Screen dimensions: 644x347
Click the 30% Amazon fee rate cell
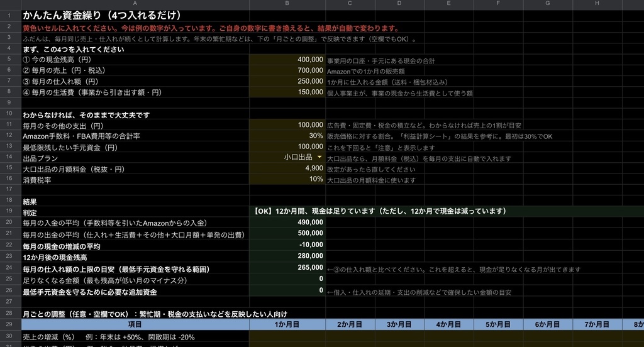point(287,136)
